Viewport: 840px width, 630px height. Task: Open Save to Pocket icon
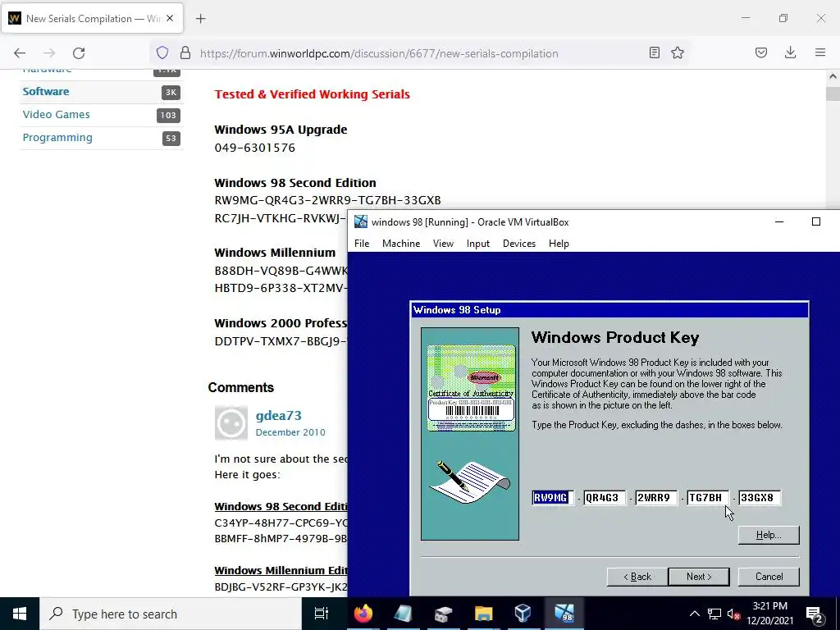(760, 52)
